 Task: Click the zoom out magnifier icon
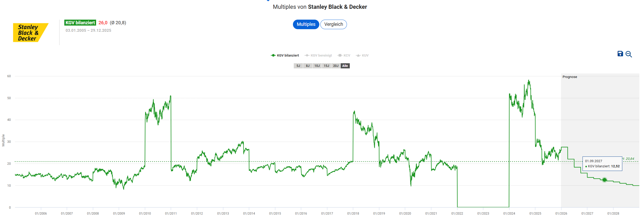(x=629, y=54)
